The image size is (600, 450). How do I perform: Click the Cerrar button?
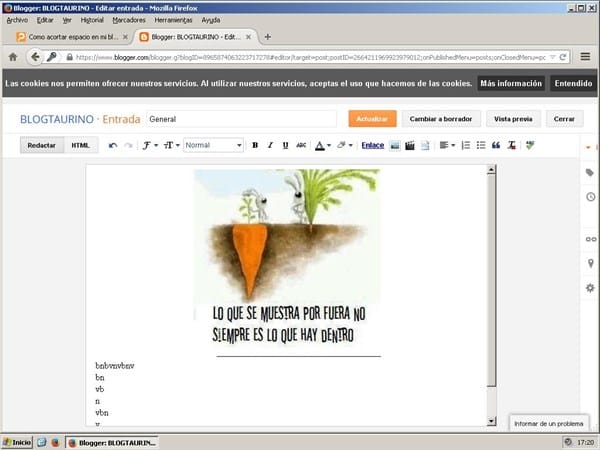tap(564, 119)
